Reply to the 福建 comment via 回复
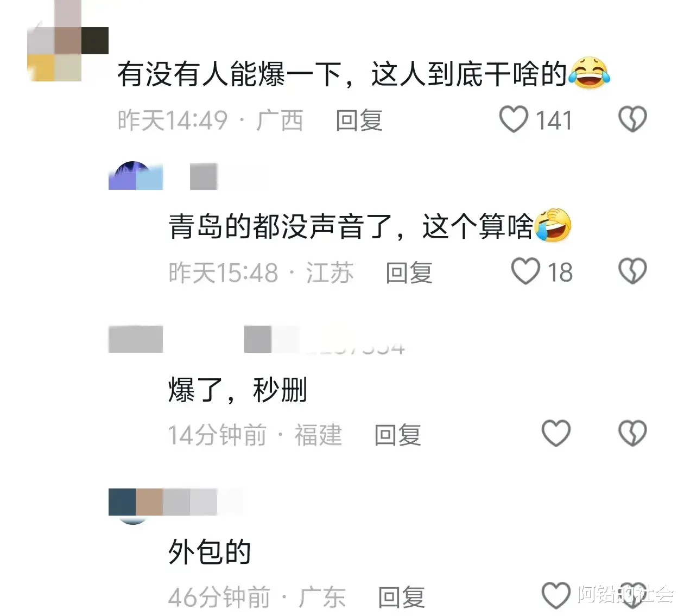Image resolution: width=684 pixels, height=616 pixels. point(397,435)
